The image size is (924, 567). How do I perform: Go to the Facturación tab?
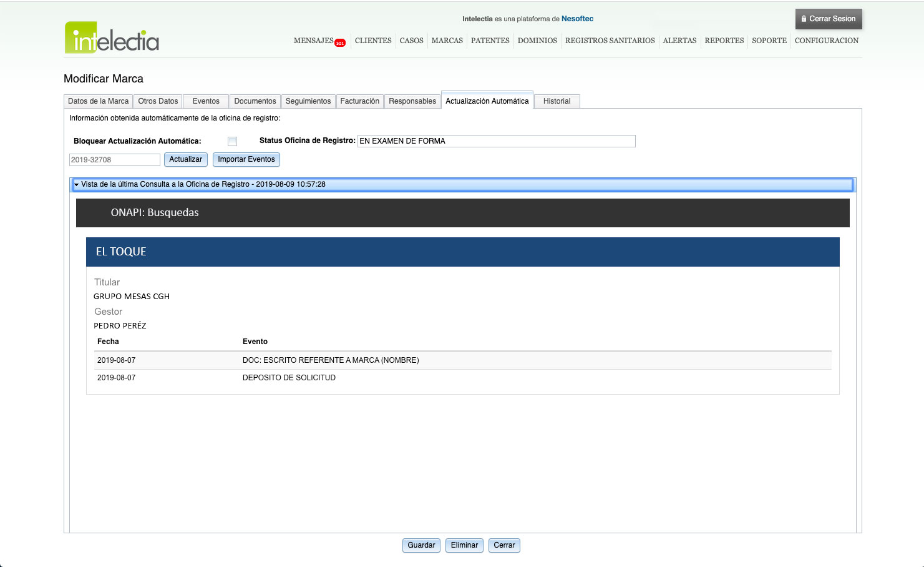(x=359, y=101)
